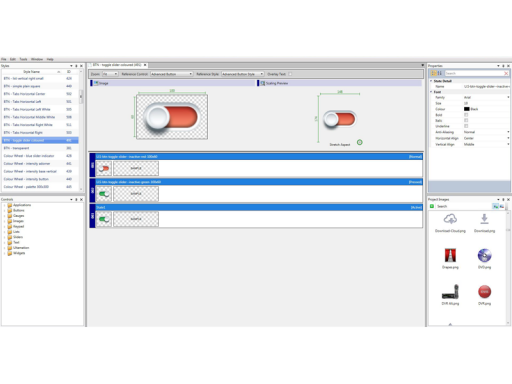
Task: Close the BTN toggle slider coloured tab
Action: click(x=145, y=65)
